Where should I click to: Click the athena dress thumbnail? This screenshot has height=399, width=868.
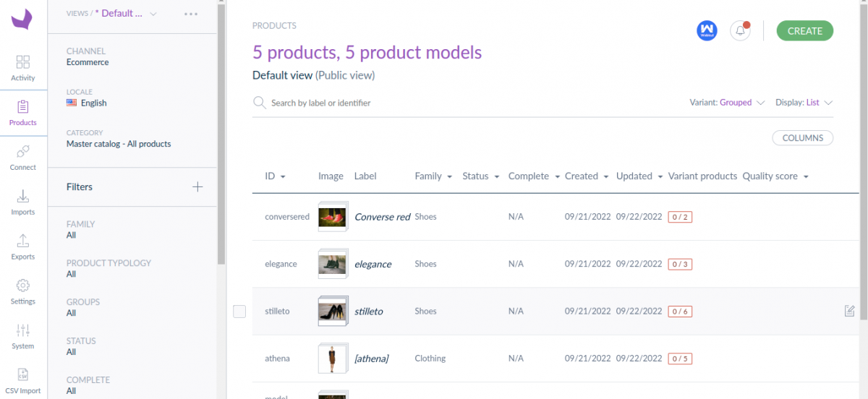(x=333, y=358)
